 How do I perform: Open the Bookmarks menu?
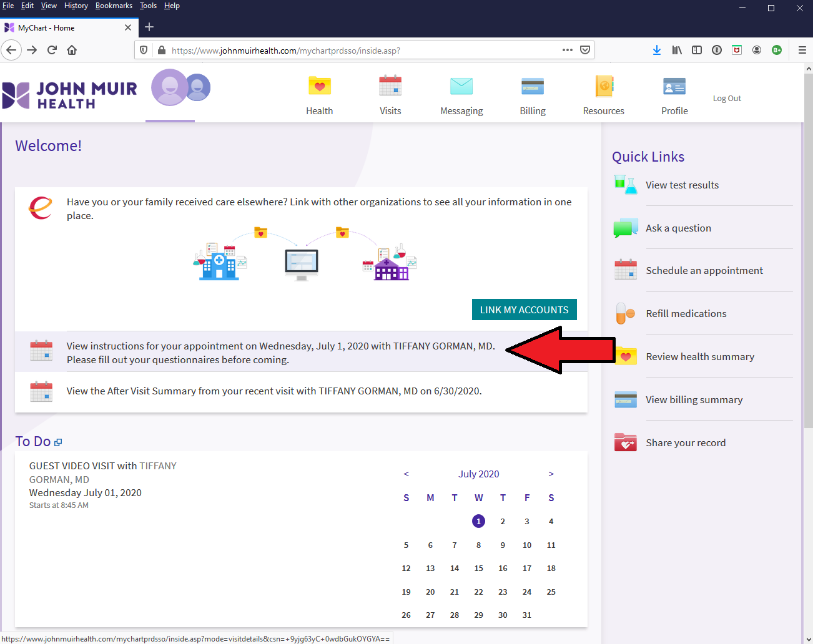tap(114, 6)
